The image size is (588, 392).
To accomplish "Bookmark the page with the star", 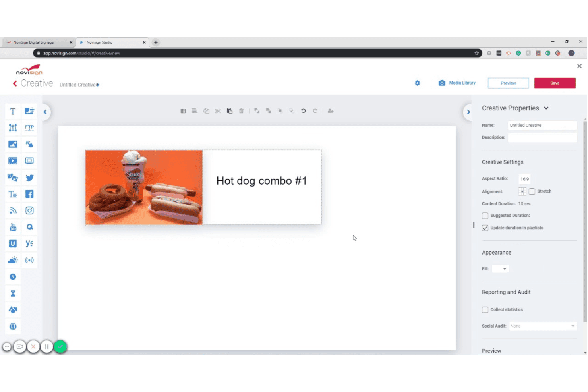I will [477, 53].
